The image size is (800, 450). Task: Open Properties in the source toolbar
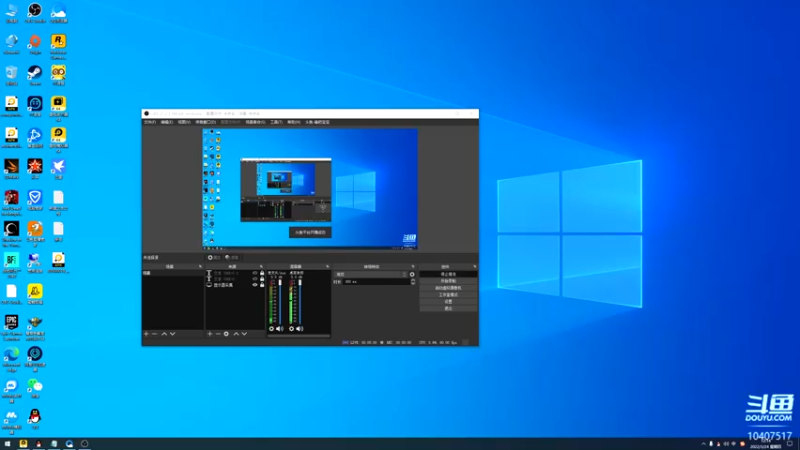click(214, 258)
